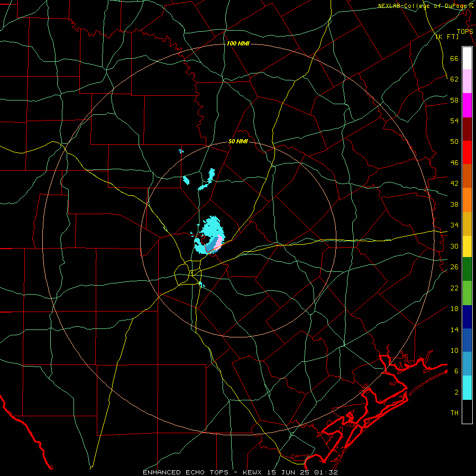
Task: Click the legend value 30
Action: (x=454, y=246)
